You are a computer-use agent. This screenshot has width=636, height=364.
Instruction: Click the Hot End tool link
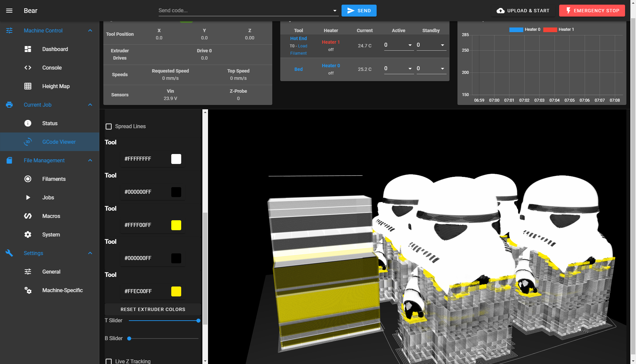coord(298,38)
